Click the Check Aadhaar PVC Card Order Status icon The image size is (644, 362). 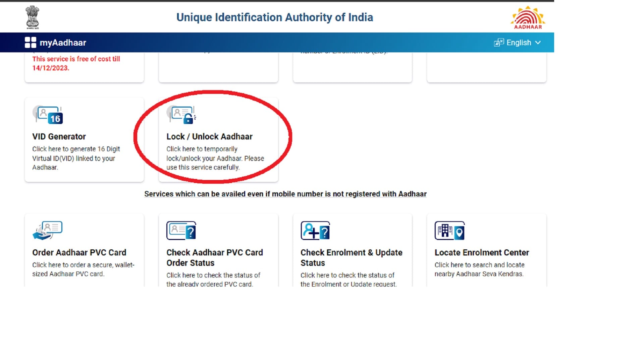[181, 231]
